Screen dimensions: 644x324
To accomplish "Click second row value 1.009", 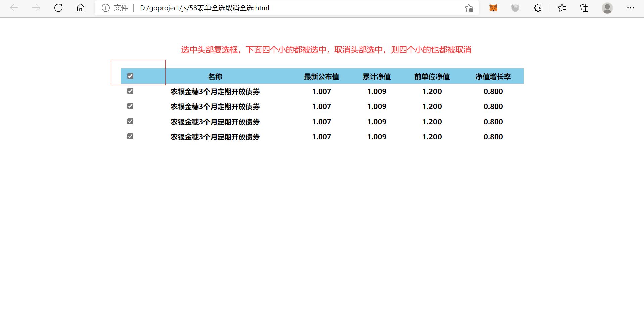I will click(377, 106).
